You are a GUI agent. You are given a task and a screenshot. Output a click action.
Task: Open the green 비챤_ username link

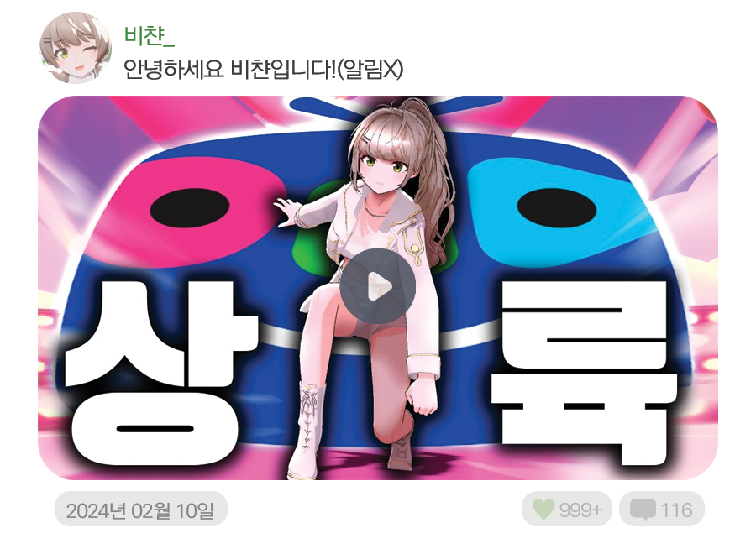pos(149,35)
